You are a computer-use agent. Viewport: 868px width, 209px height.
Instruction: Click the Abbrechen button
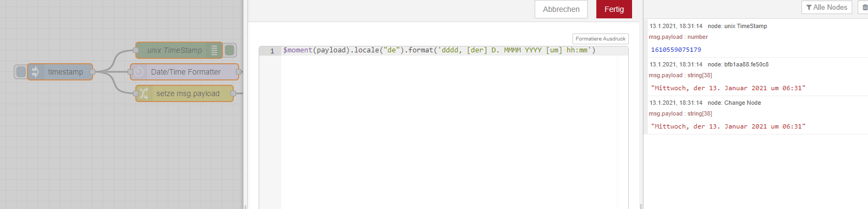pos(561,9)
